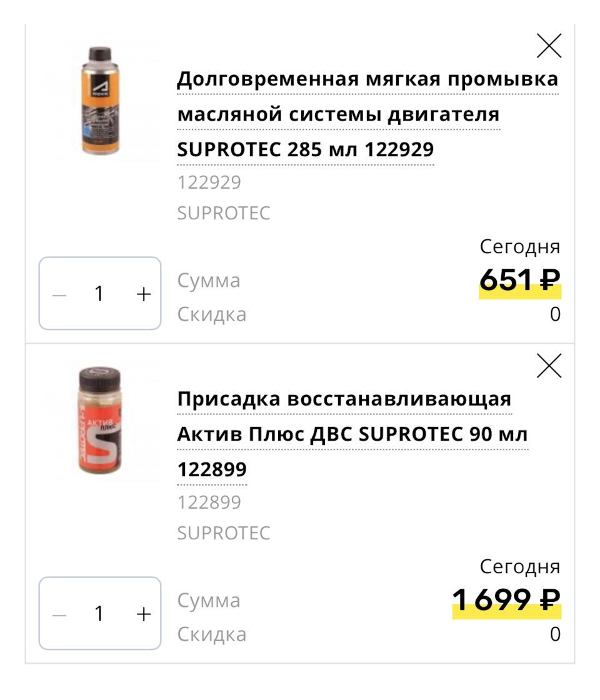Remove the Актив Плюс additive from cart
The width and height of the screenshot is (600, 700).
[x=549, y=366]
